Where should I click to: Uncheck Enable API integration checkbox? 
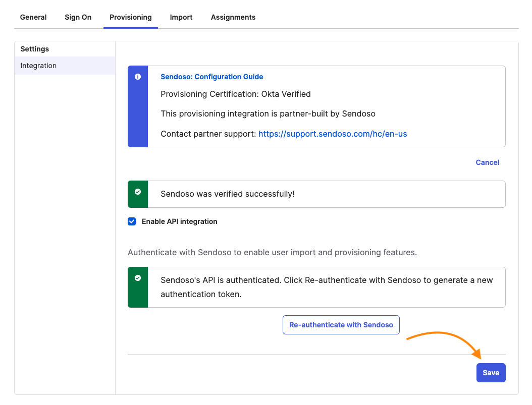tap(132, 221)
